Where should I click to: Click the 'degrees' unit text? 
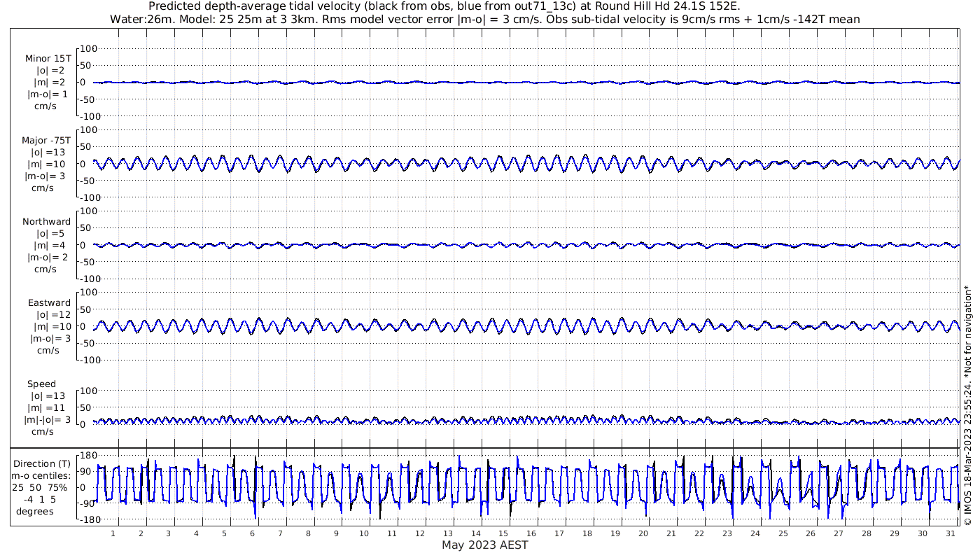coord(35,511)
